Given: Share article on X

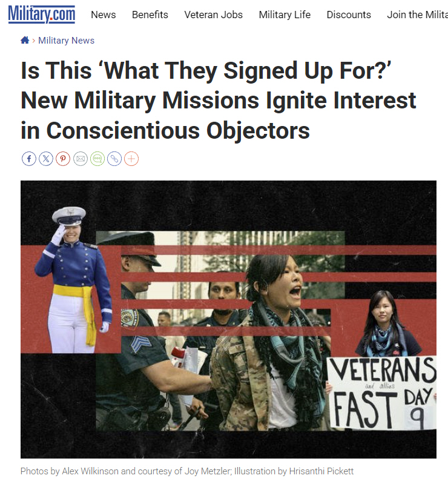Looking at the screenshot, I should 46,159.
